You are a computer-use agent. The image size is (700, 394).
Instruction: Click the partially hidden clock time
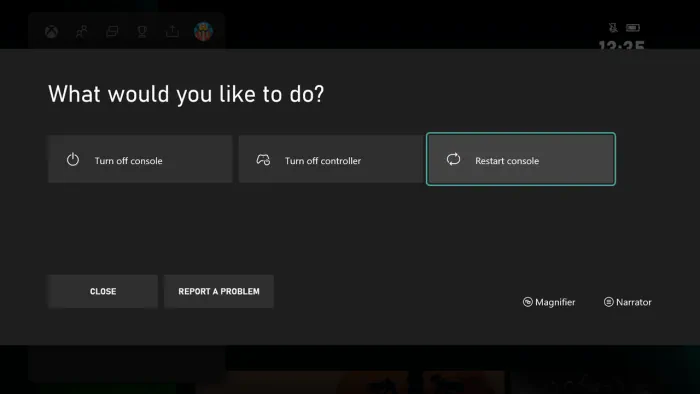[621, 45]
